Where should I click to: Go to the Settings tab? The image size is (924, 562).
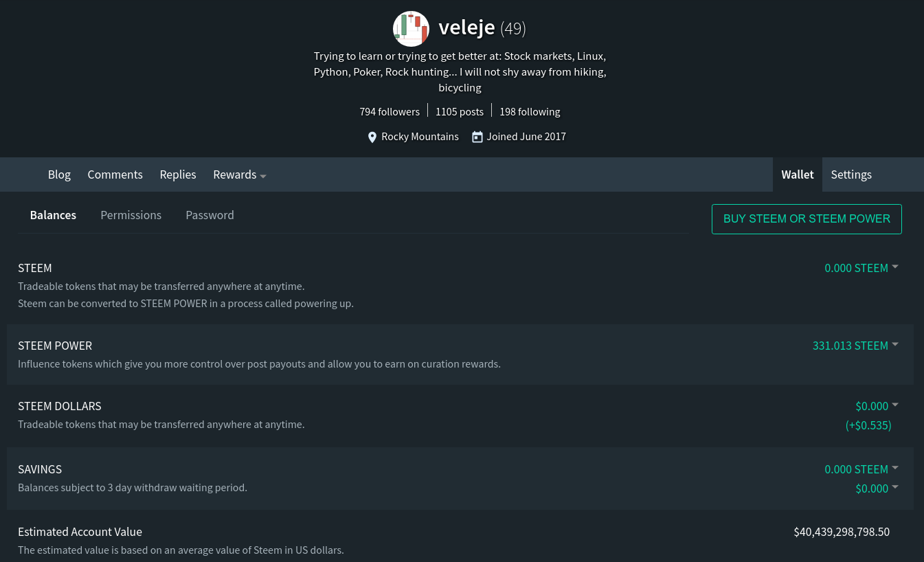pyautogui.click(x=850, y=175)
